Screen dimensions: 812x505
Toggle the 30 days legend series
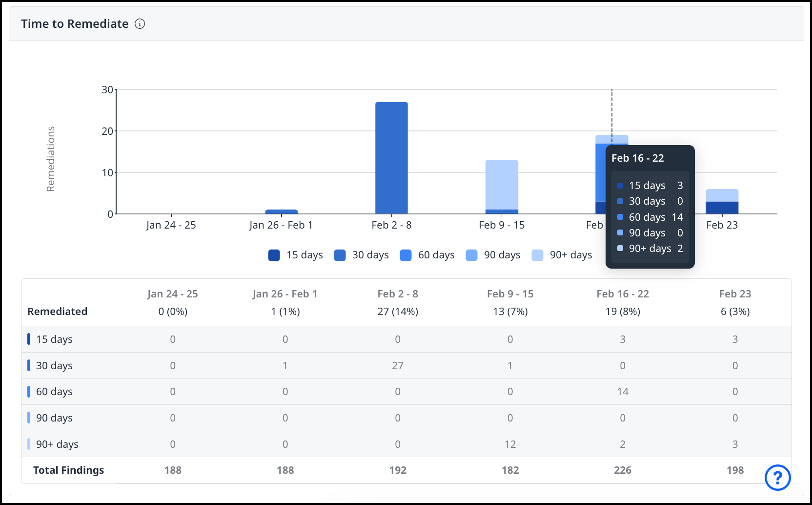point(361,255)
